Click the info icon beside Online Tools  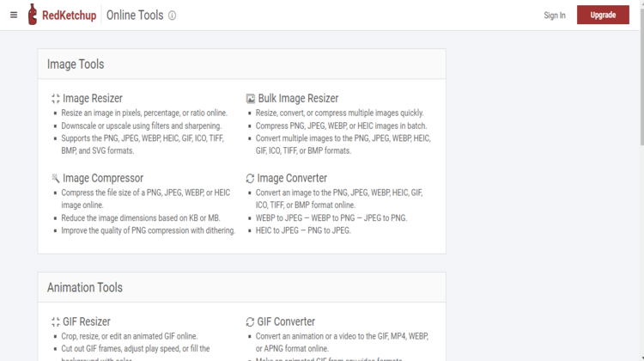click(172, 15)
